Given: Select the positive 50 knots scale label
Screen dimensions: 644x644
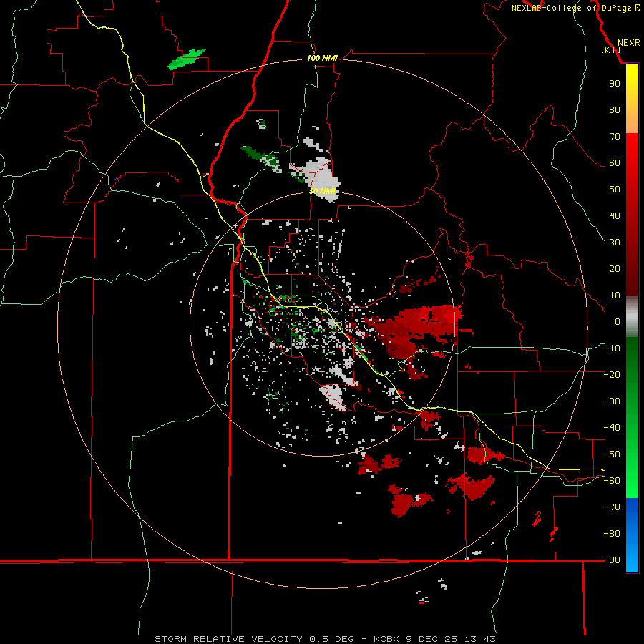Looking at the screenshot, I should click(615, 190).
